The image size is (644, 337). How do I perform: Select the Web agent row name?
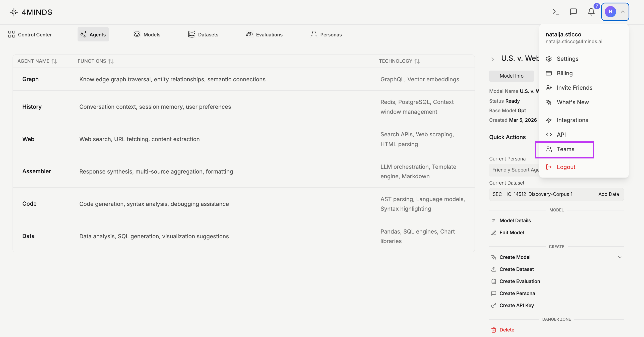coord(28,139)
